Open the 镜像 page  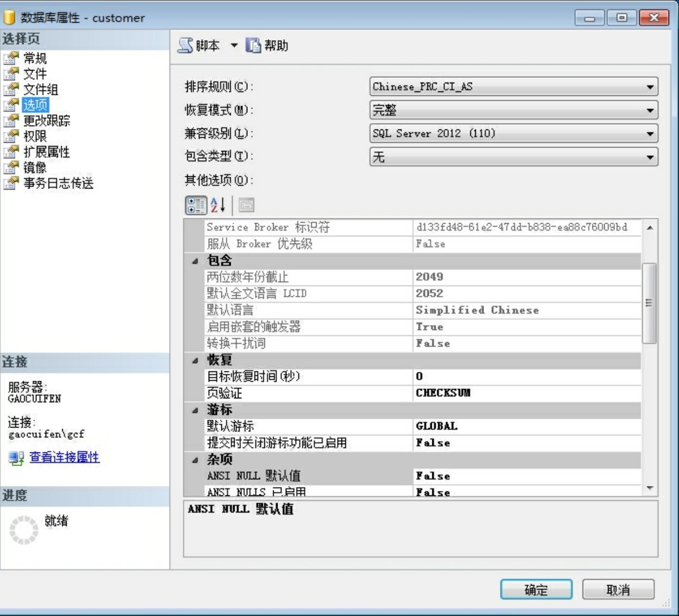click(35, 167)
